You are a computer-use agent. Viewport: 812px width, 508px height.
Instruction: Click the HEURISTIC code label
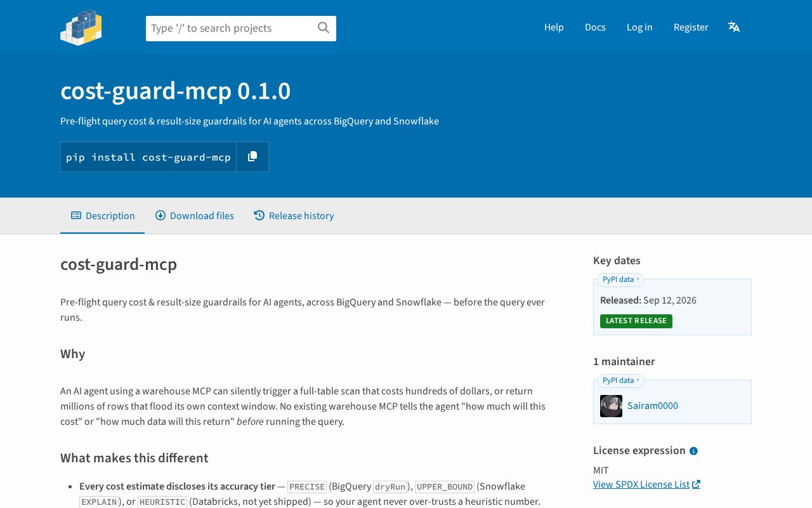[x=162, y=502]
